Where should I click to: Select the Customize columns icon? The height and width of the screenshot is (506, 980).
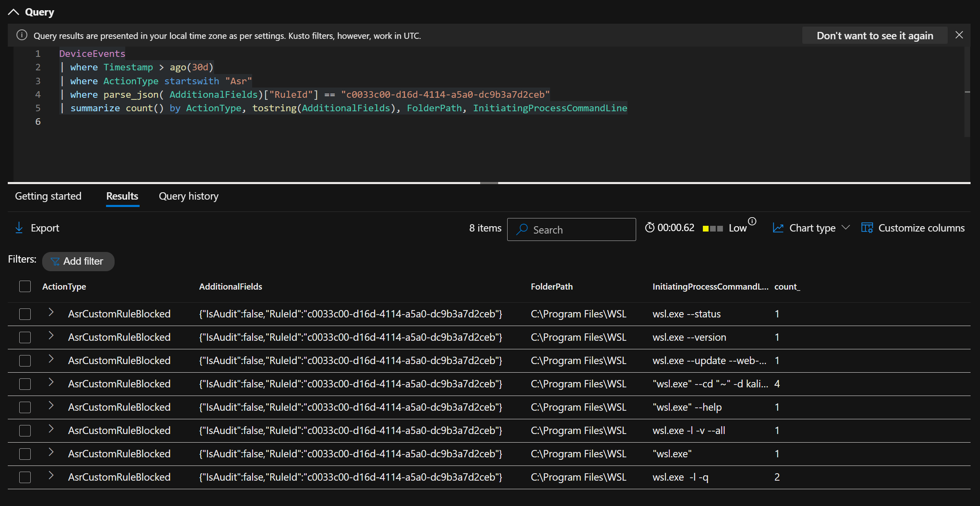pos(867,227)
